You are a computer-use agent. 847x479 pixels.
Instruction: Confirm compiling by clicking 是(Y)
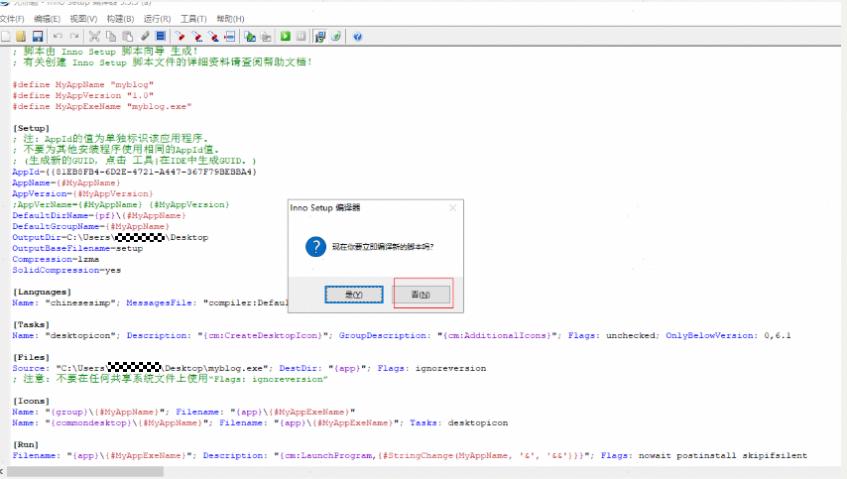click(x=354, y=294)
